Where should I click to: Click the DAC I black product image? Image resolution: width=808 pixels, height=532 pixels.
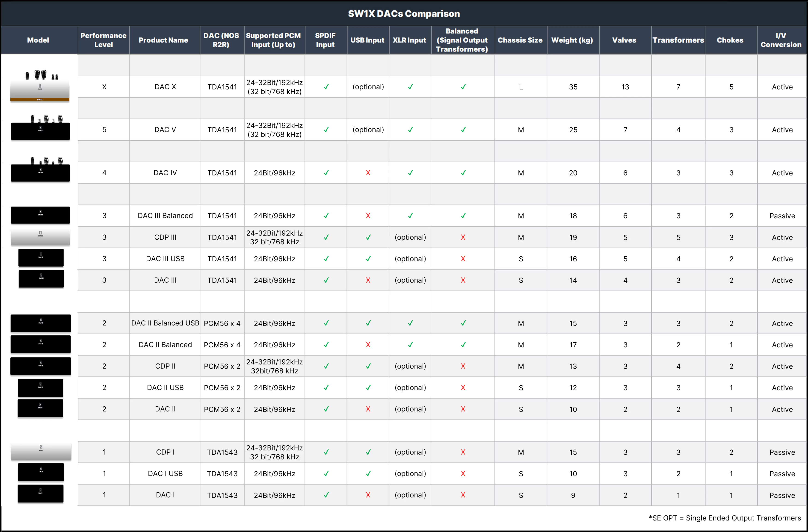point(40,493)
